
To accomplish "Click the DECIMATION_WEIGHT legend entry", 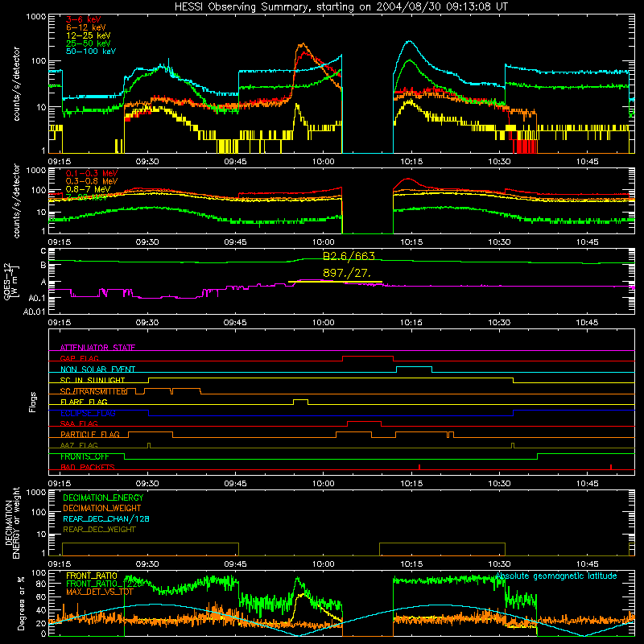I will coord(102,508).
